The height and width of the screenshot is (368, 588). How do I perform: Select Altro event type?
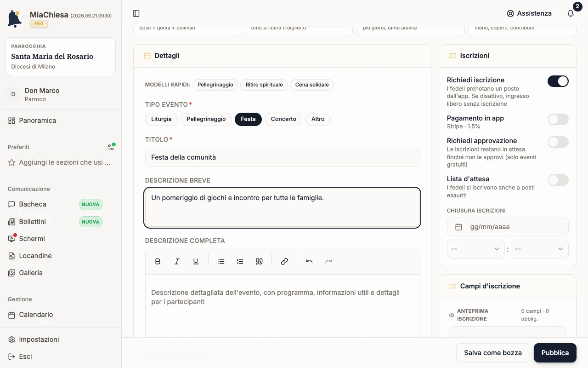click(318, 119)
